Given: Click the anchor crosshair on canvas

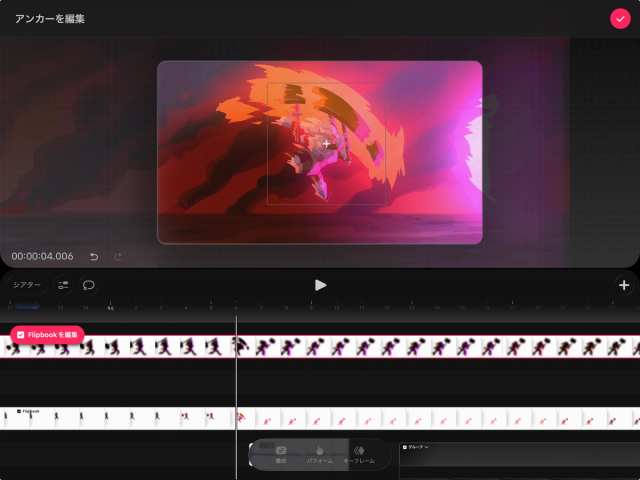Looking at the screenshot, I should pyautogui.click(x=326, y=144).
